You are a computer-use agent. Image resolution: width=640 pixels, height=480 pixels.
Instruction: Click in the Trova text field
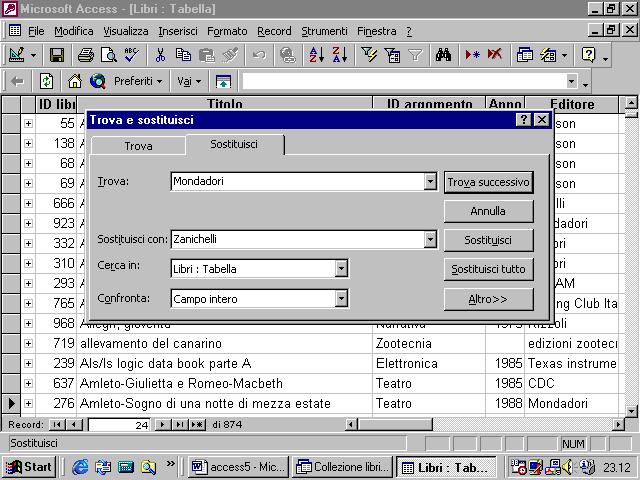tap(298, 182)
